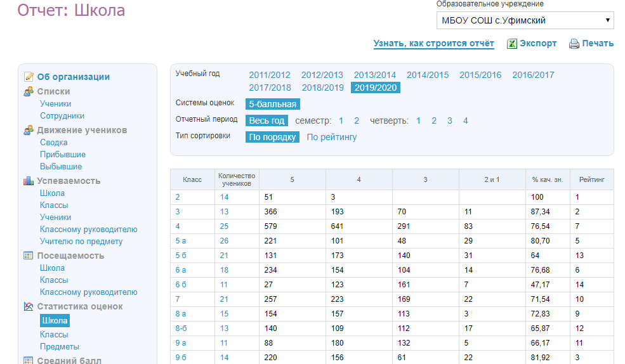Sort По рейтингу
Viewport: 625px width, 364px height.
pos(332,137)
